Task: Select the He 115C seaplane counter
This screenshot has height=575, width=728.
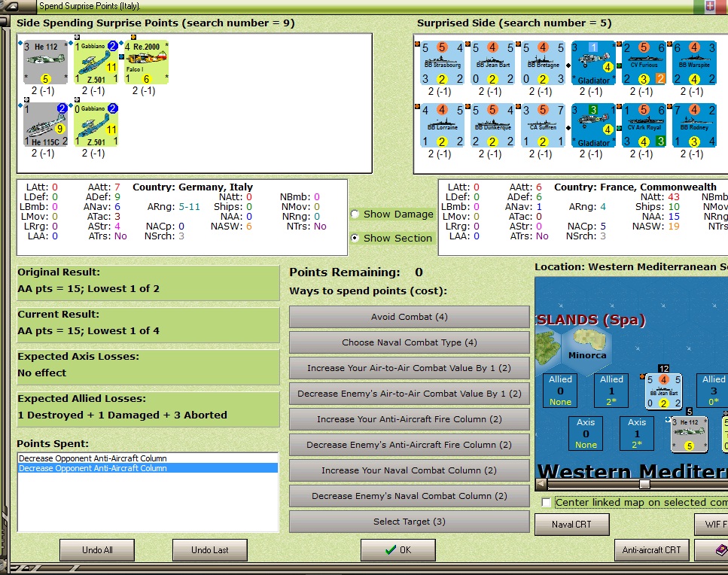Action: tap(45, 125)
